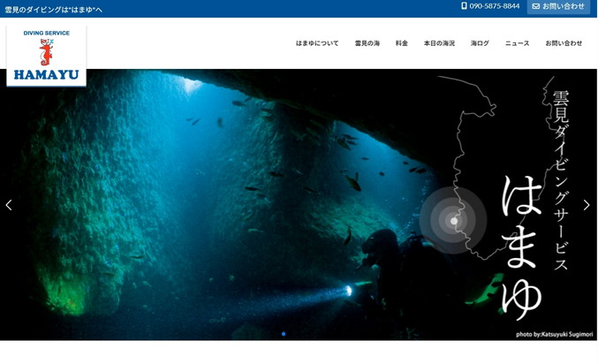Select お問い合わせ in the main navigation
Screen dimensions: 598x364
point(564,43)
